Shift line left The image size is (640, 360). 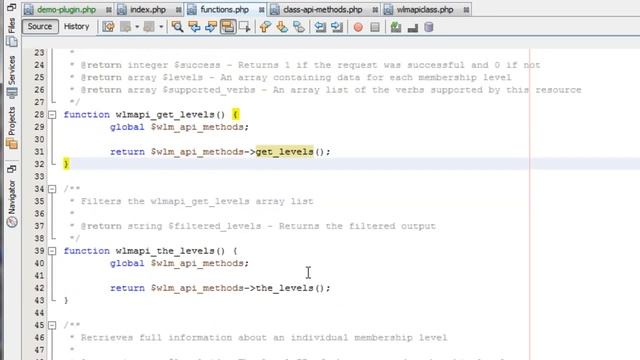pos(320,27)
